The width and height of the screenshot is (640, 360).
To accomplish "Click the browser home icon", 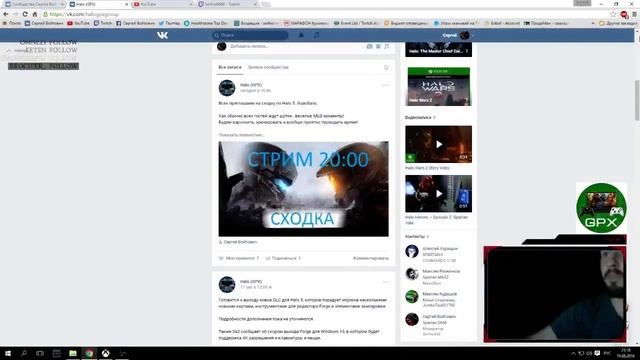I will coord(35,14).
